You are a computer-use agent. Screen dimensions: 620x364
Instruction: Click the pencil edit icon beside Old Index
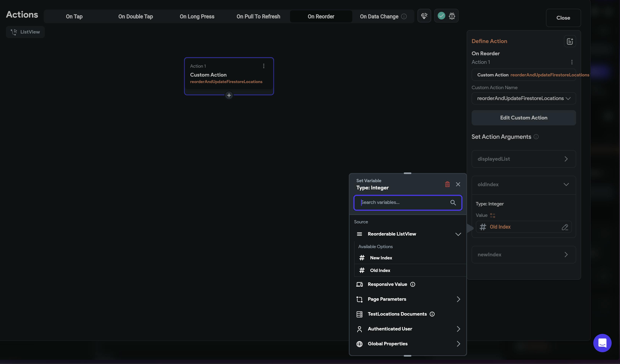pos(565,227)
